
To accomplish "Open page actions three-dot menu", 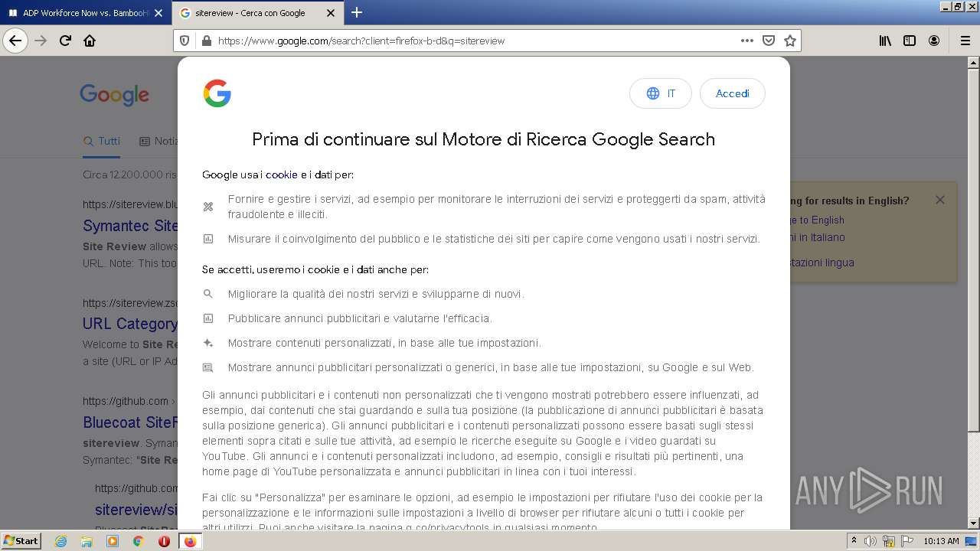I will click(747, 41).
